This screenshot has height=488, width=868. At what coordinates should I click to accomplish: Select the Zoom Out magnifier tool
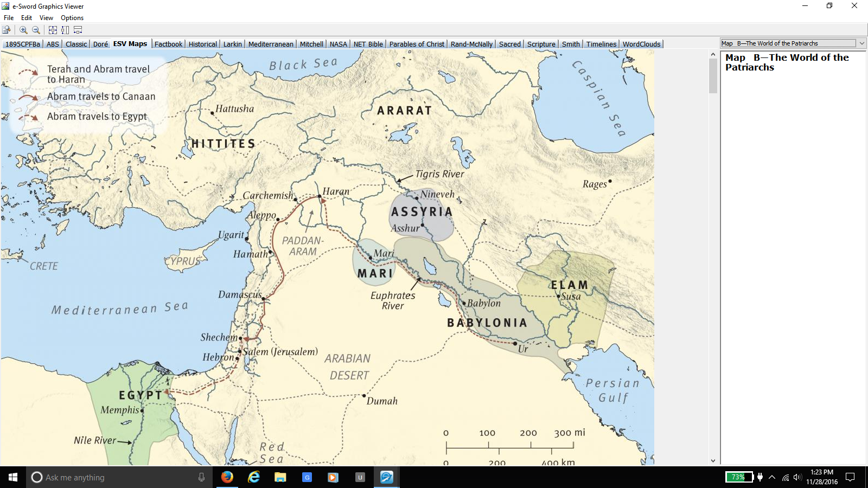click(x=35, y=30)
